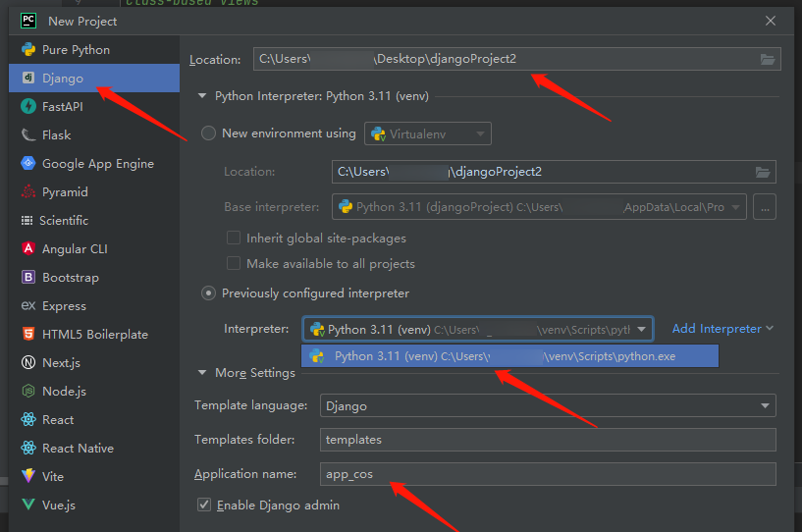Choose Previously configured interpreter radio button
The width and height of the screenshot is (802, 532).
(x=208, y=293)
